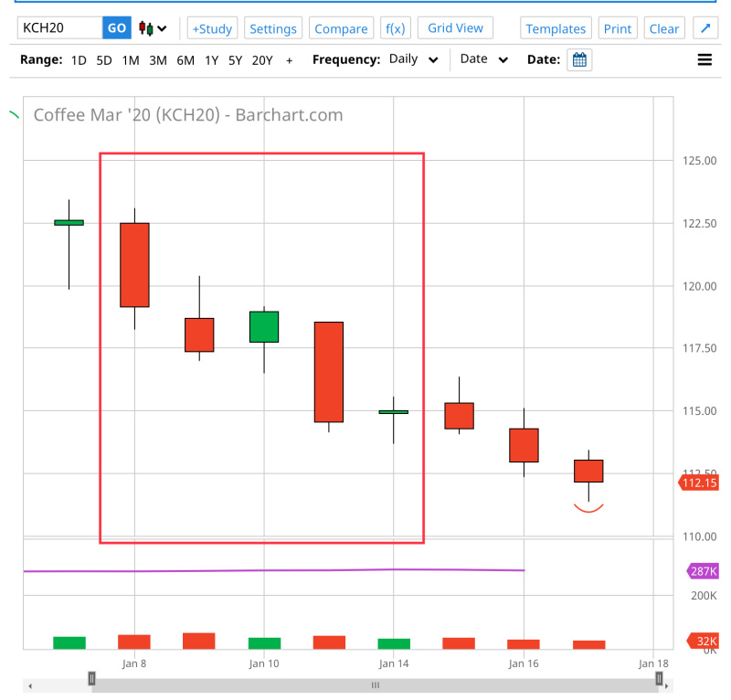
Task: Open the +Study indicators menu
Action: pyautogui.click(x=212, y=28)
